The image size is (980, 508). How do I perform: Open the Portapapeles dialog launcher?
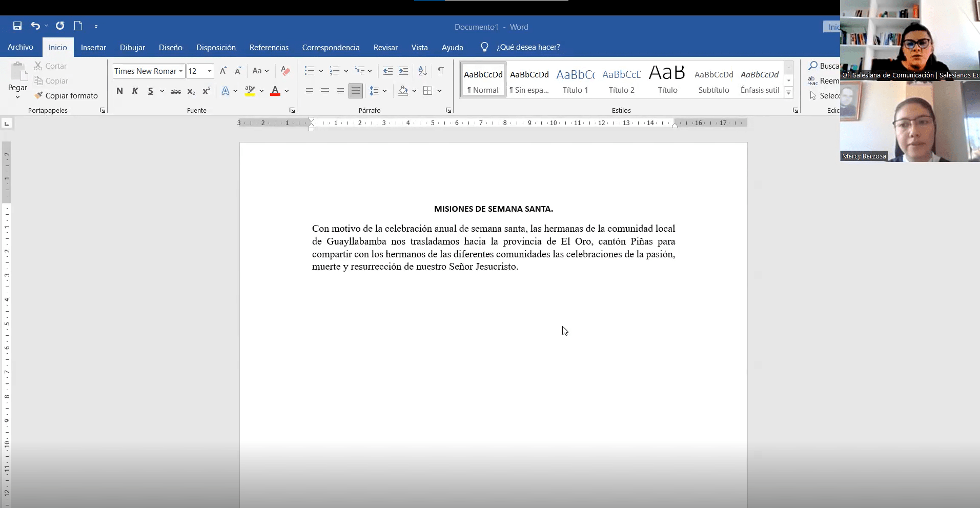point(102,110)
